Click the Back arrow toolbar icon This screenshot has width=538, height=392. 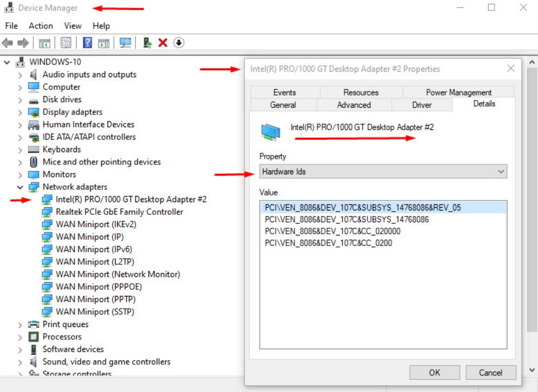click(7, 43)
